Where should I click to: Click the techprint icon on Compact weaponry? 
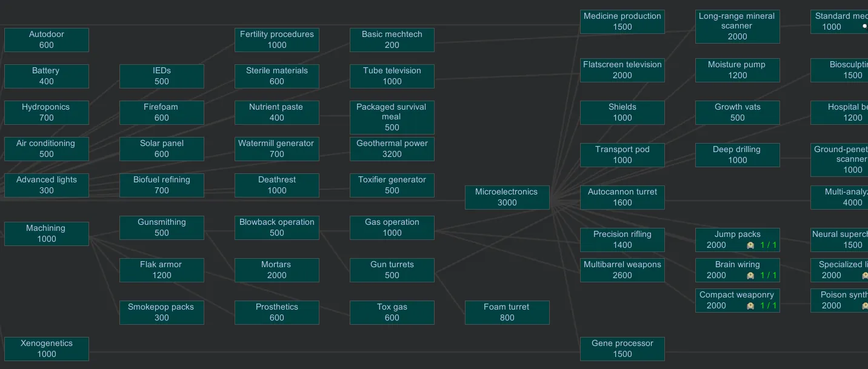point(750,306)
